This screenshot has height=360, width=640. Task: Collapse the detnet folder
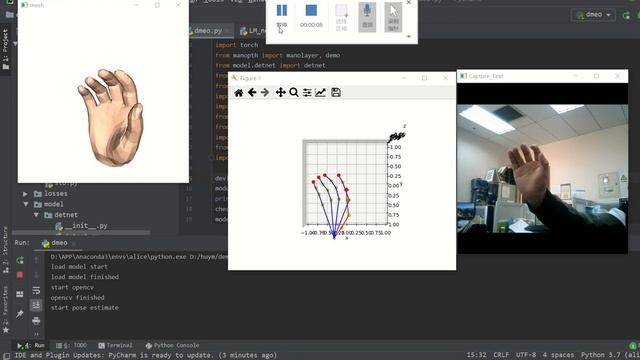click(36, 215)
